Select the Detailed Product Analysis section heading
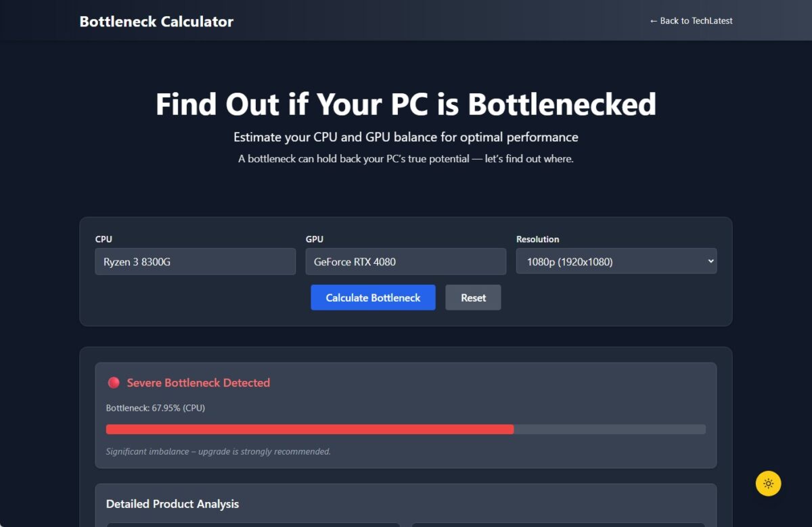Image resolution: width=812 pixels, height=527 pixels. pos(172,504)
